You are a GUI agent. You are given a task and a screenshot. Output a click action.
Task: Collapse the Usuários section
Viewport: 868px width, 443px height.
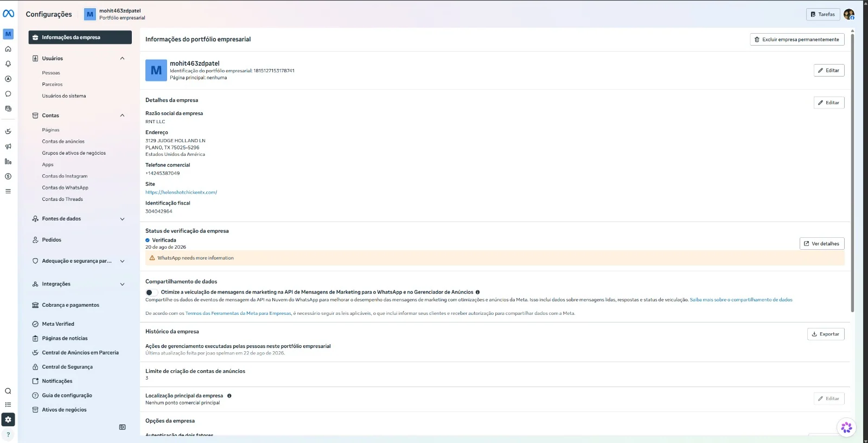point(122,59)
